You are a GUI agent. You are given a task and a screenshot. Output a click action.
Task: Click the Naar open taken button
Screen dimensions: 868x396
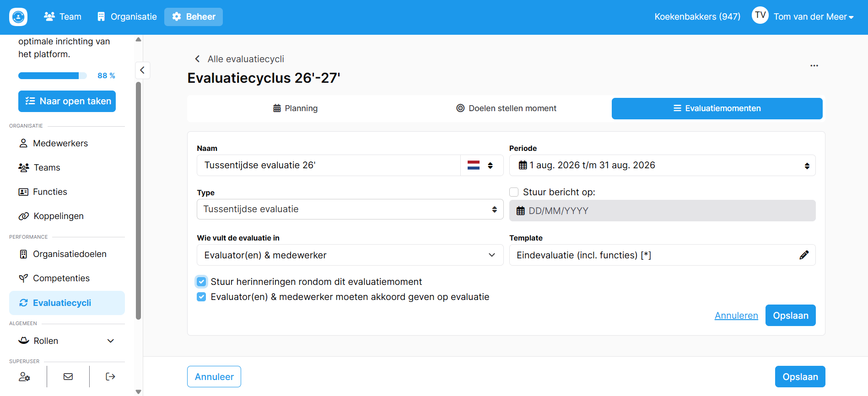click(67, 101)
